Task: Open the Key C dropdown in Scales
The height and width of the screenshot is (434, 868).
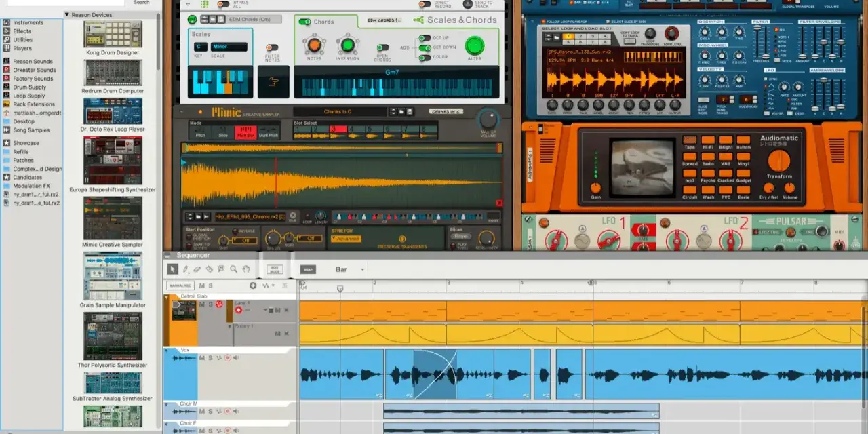Action: (x=200, y=47)
